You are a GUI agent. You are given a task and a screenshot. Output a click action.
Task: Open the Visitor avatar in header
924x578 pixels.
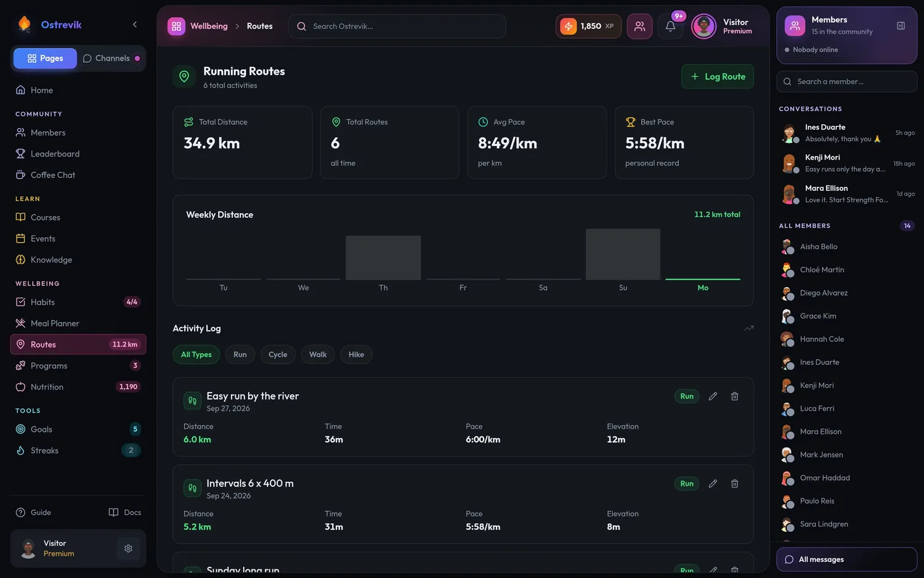(703, 26)
